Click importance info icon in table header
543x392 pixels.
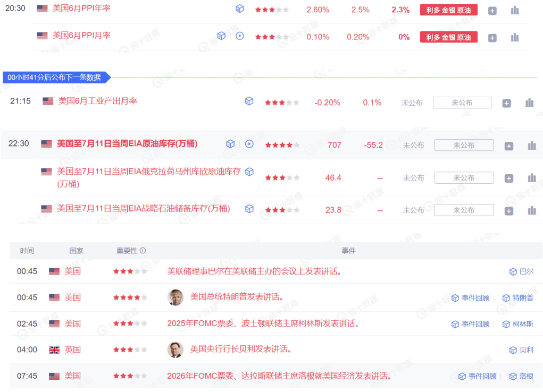143,251
